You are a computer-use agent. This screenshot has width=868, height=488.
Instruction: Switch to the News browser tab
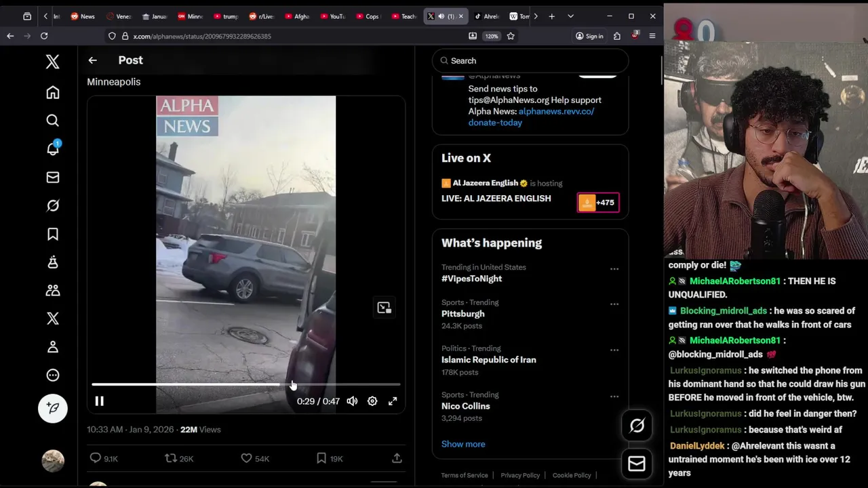tap(83, 16)
